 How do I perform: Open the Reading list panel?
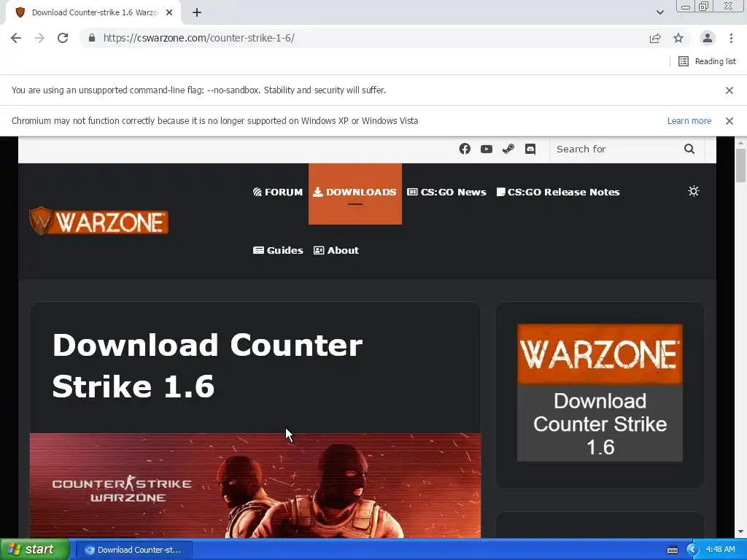click(x=707, y=61)
